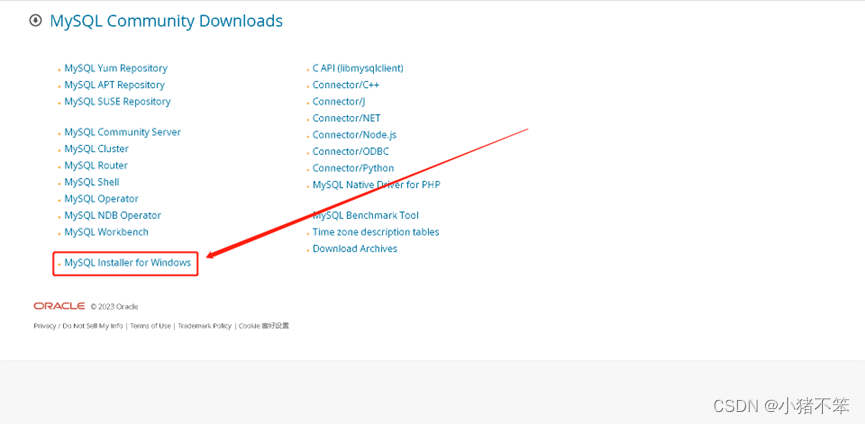Open the MySQL APT Repository link
Viewport: 865px width, 424px height.
[x=114, y=85]
